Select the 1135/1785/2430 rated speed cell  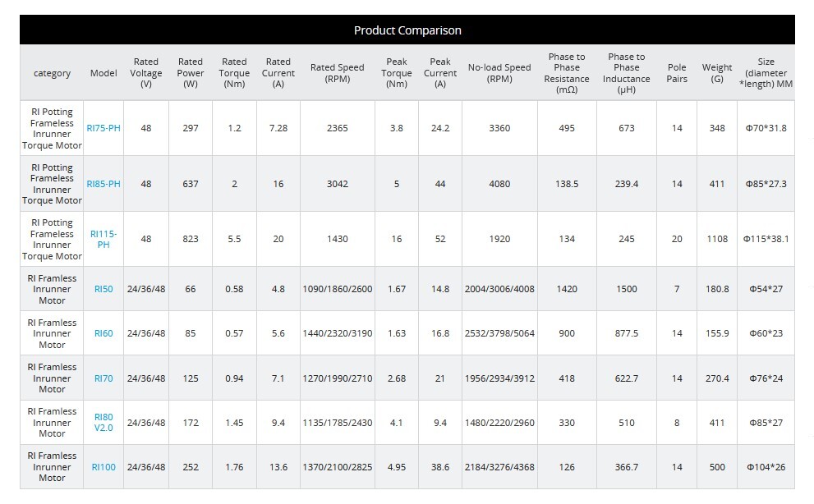338,423
